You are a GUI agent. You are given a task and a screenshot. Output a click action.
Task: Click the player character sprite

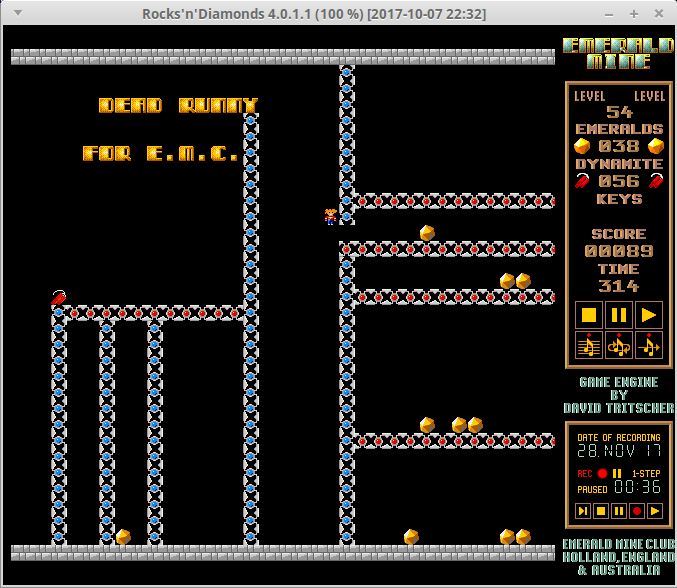click(x=331, y=216)
